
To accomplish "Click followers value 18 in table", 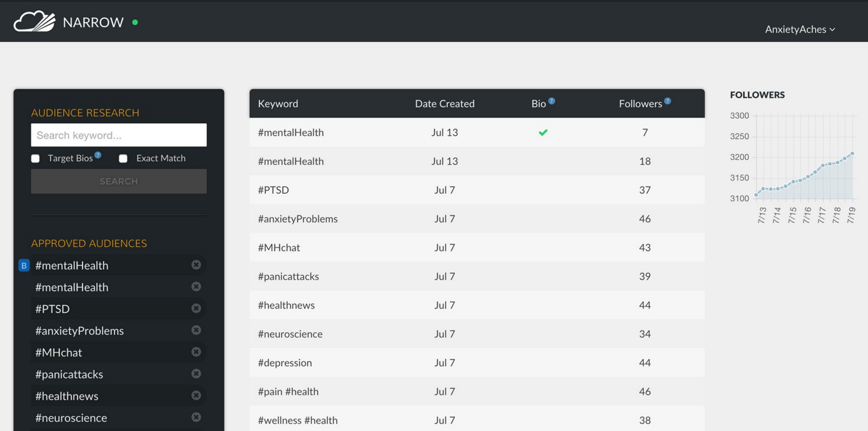I will [645, 161].
